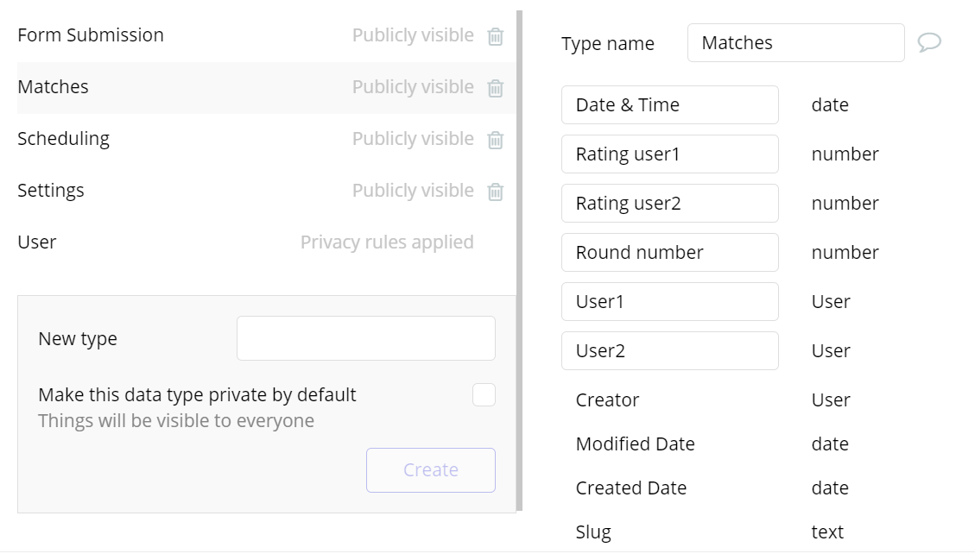975x560 pixels.
Task: Rename the Rating user1 field
Action: [x=669, y=154]
